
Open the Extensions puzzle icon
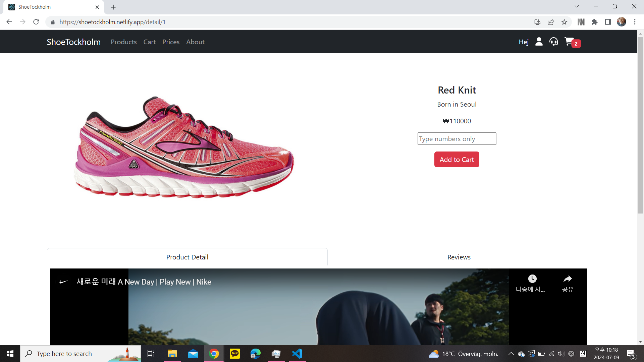(594, 22)
